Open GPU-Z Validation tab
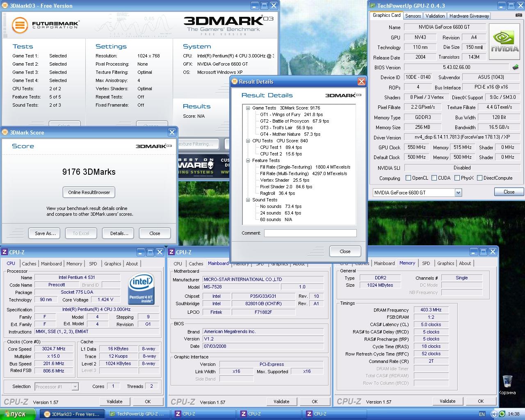Screen dimensions: 525x420 coord(435,16)
